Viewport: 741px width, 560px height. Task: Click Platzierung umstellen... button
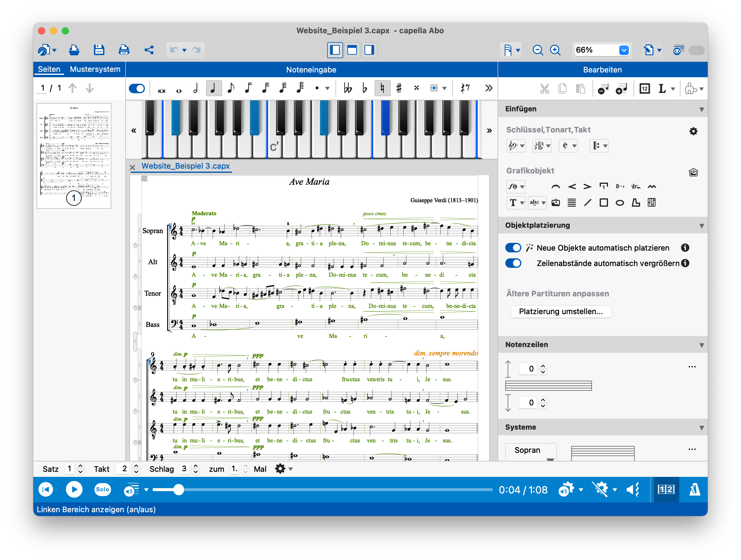[561, 312]
